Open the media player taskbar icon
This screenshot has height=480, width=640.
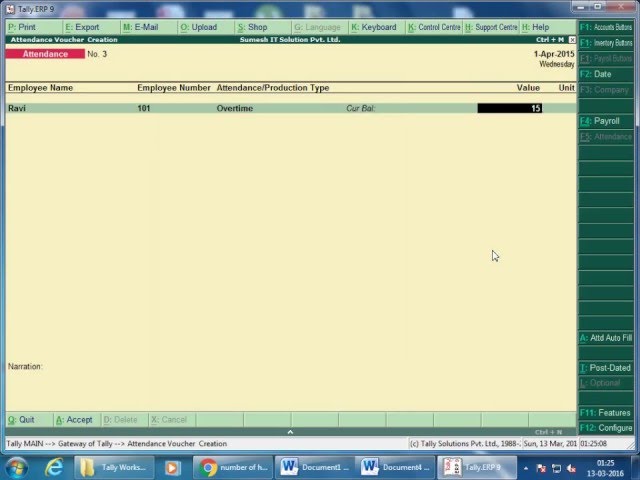coord(173,468)
